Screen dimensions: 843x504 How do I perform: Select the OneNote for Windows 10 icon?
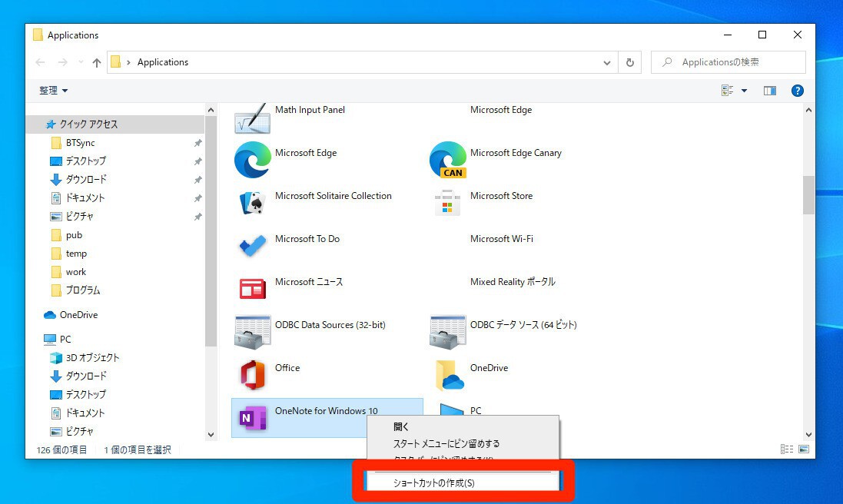252,417
